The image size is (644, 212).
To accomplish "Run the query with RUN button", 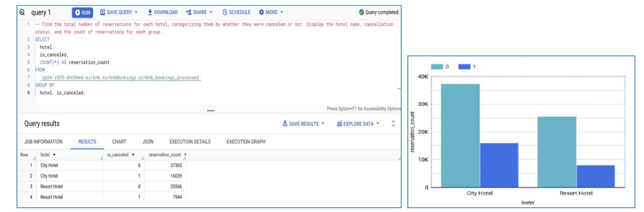I will [x=82, y=13].
